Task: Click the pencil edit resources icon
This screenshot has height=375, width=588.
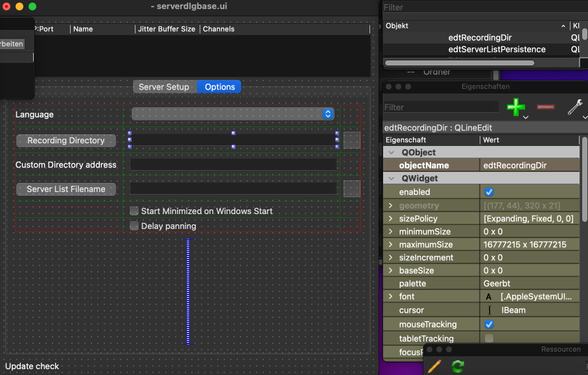Action: [x=434, y=366]
